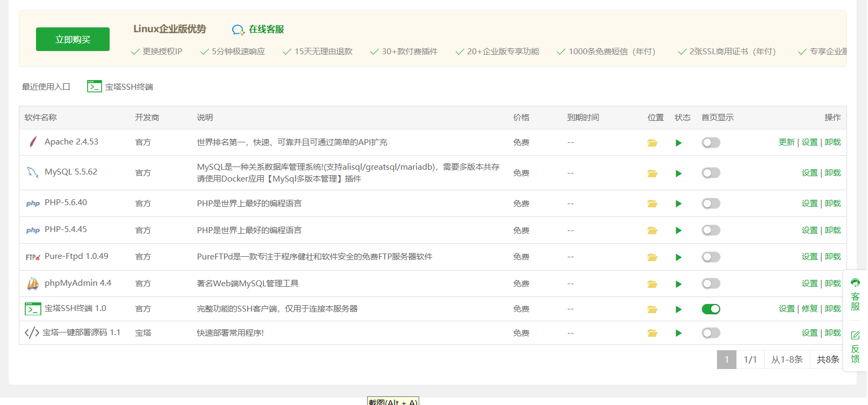
Task: Open Pure-Ftpd folder location icon
Action: 652,257
